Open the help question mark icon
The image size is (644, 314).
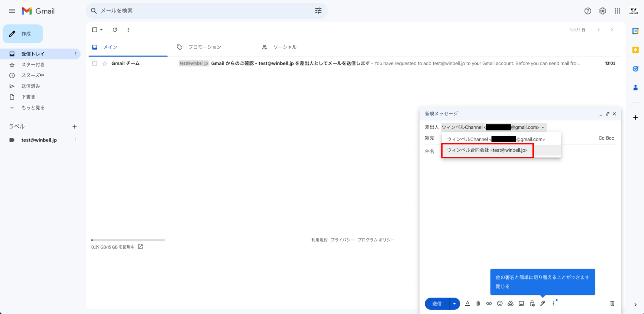[588, 11]
